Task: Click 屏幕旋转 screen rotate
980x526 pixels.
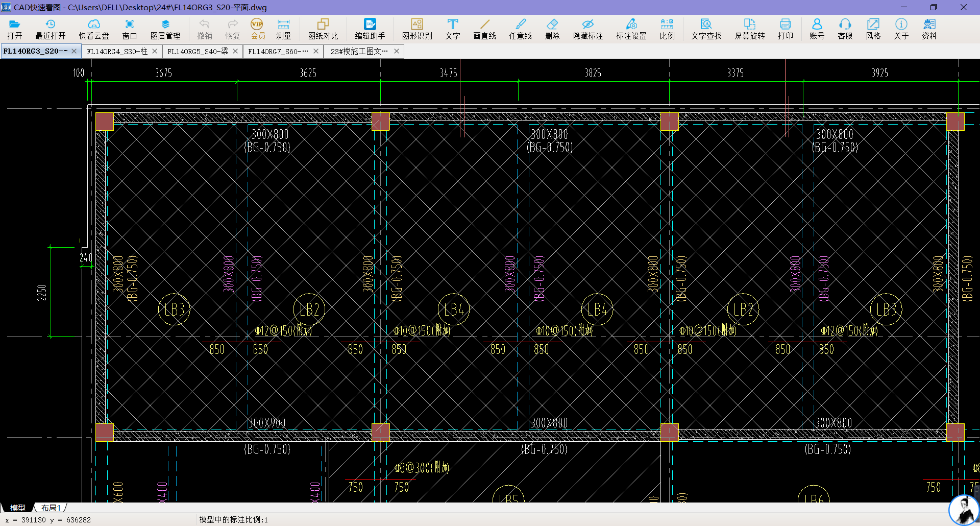Action: [750, 29]
